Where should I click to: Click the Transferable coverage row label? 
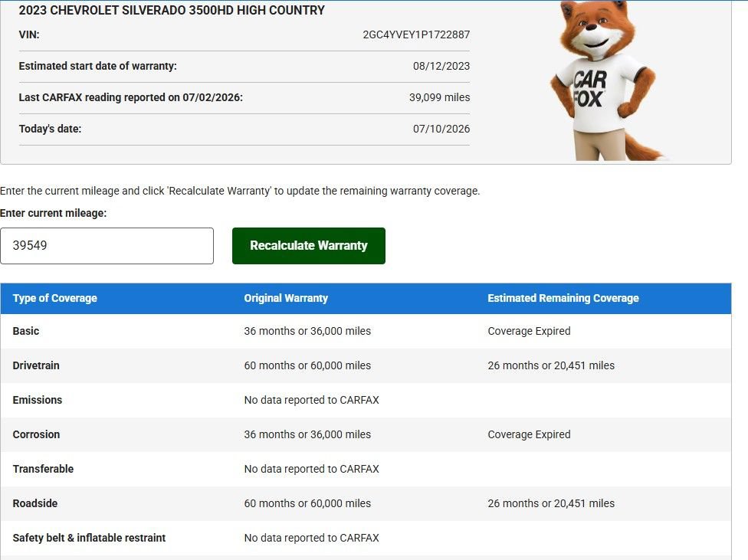(43, 469)
